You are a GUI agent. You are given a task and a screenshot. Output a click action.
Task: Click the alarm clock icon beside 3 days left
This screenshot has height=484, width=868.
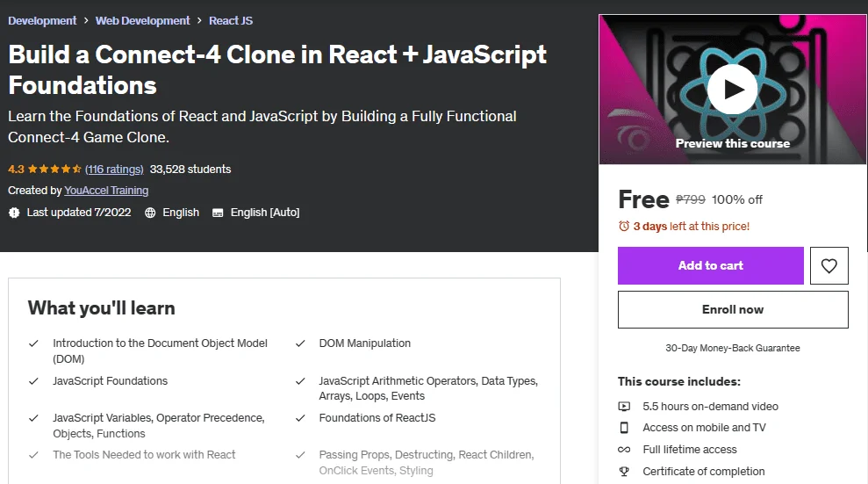(x=624, y=226)
